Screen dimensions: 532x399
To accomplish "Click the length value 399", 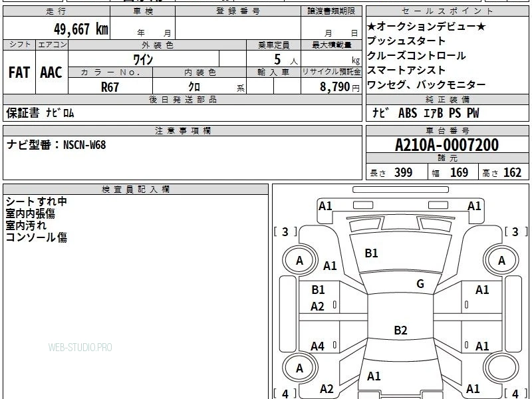I will (404, 172).
